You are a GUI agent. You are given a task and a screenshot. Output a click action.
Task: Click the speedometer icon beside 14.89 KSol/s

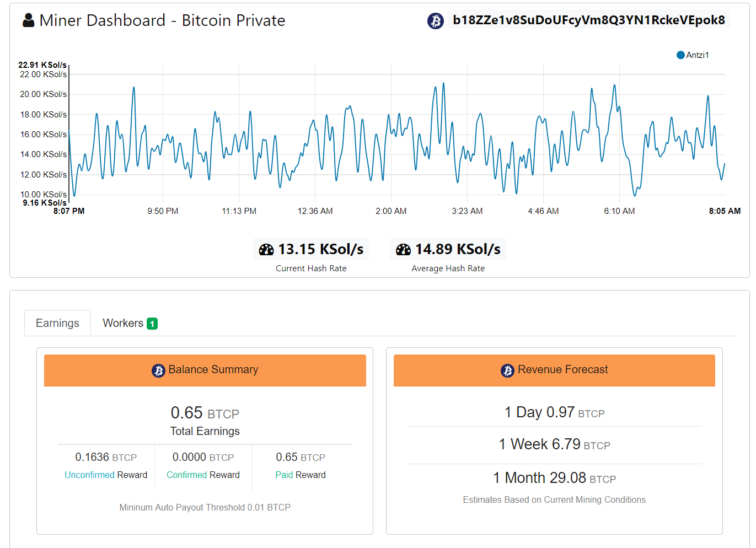403,250
